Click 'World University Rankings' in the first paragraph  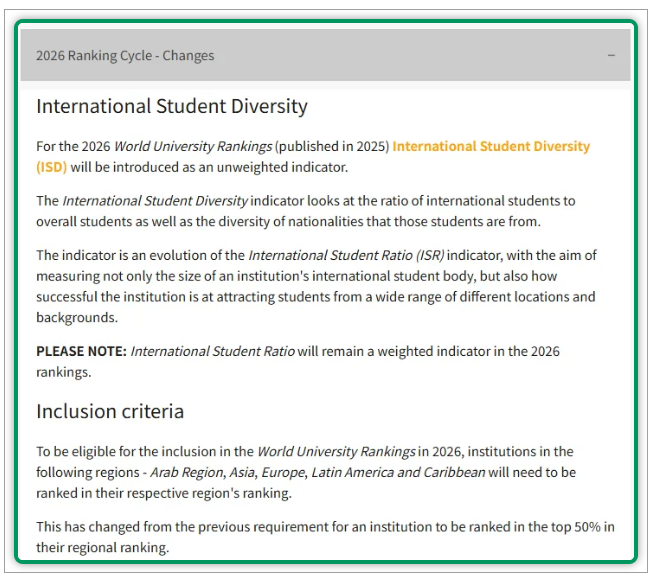(x=193, y=146)
